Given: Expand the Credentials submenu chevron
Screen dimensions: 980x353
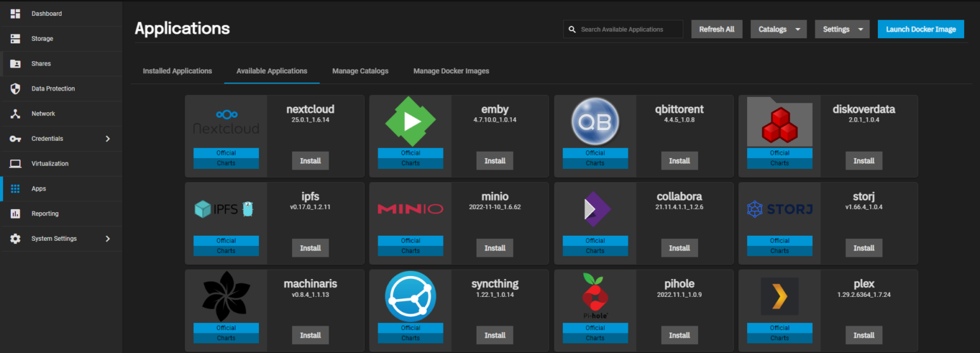Looking at the screenshot, I should point(108,138).
